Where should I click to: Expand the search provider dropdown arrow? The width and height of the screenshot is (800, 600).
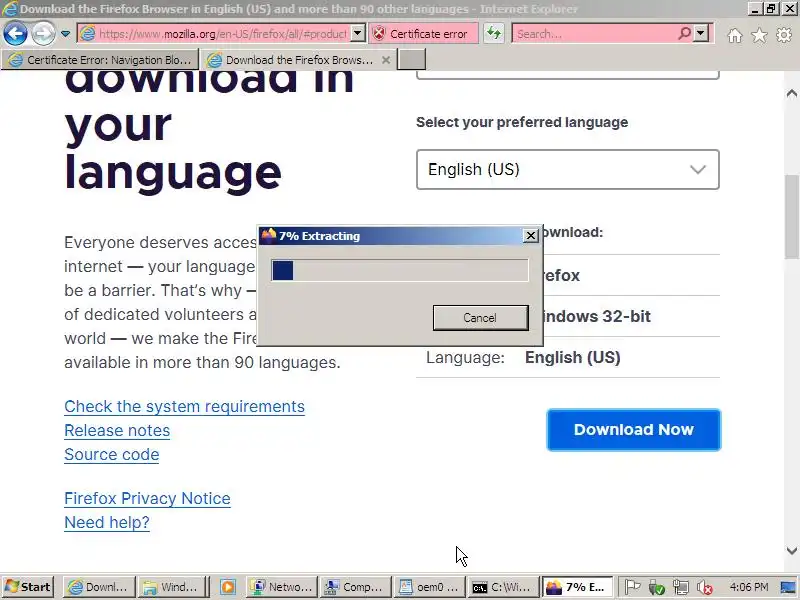(x=702, y=34)
